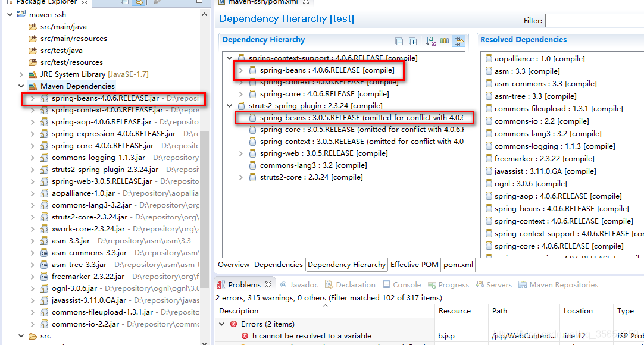This screenshot has width=644, height=345.
Task: Click jar icon of commons-lang3 : 3.2 in Dependency Hierarchy
Action: 252,165
